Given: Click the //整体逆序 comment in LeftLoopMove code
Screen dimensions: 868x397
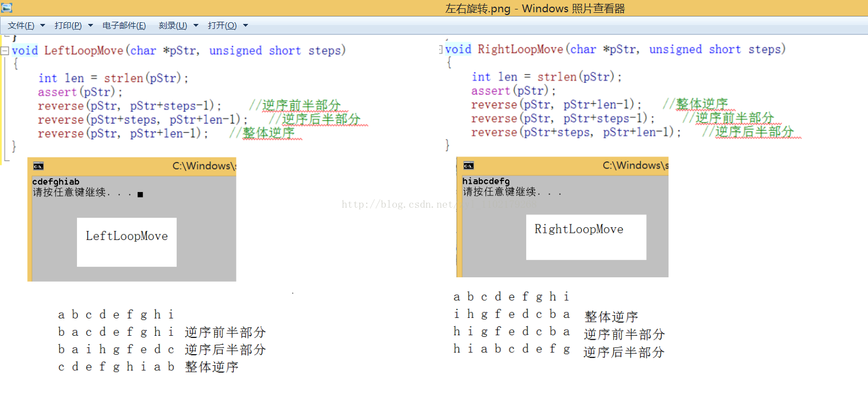Looking at the screenshot, I should 261,134.
